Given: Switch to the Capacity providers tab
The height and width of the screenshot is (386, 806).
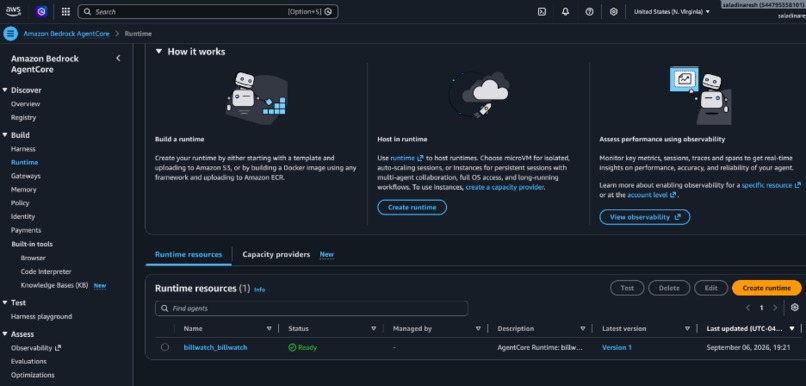Looking at the screenshot, I should pyautogui.click(x=276, y=254).
